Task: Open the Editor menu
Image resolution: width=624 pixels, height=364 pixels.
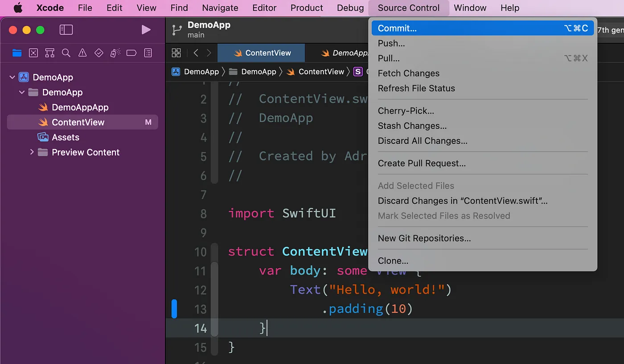Action: 264,8
